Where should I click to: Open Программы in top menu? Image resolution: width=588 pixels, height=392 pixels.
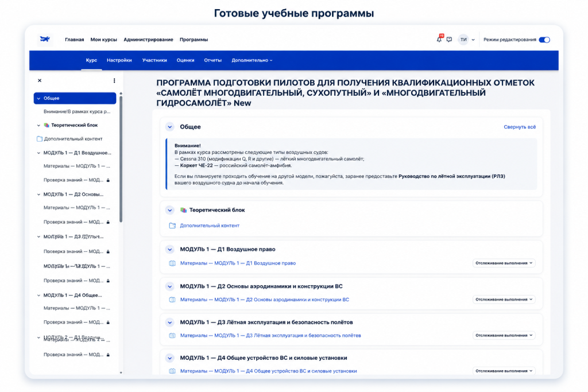point(194,40)
